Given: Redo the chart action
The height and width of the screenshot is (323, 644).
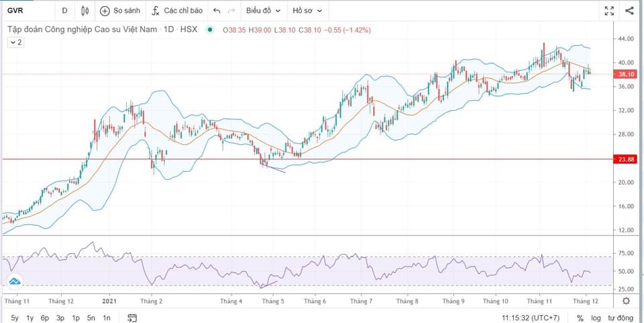Looking at the screenshot, I should coord(231,11).
